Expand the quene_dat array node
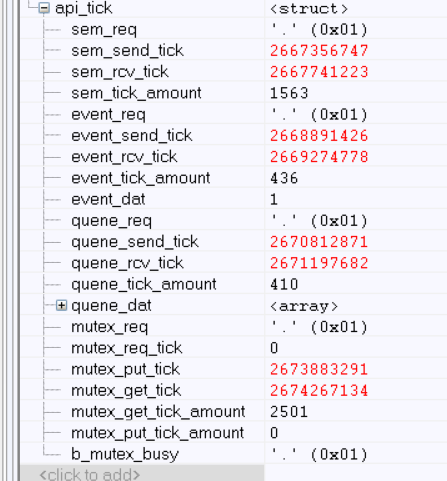This screenshot has height=481, width=447. (61, 305)
